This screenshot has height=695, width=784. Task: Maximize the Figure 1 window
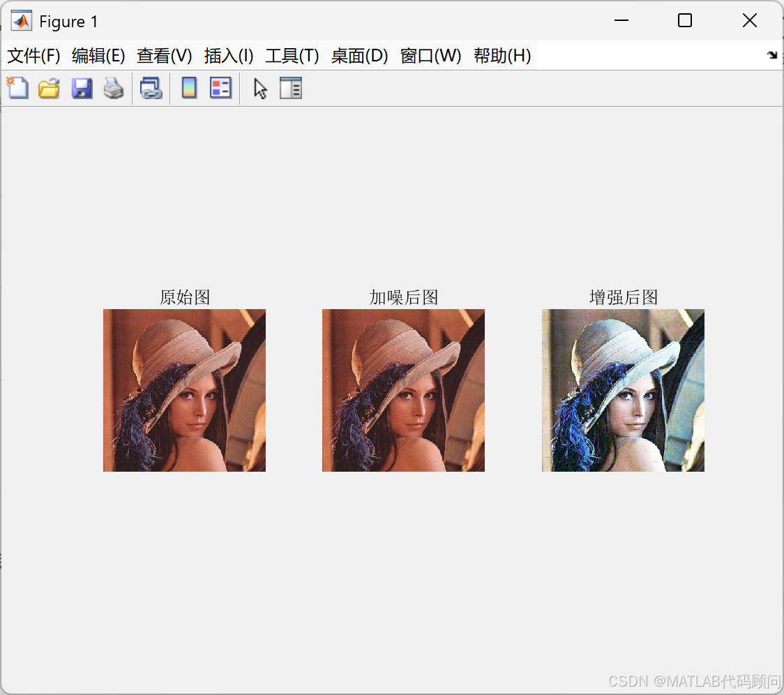click(x=685, y=20)
